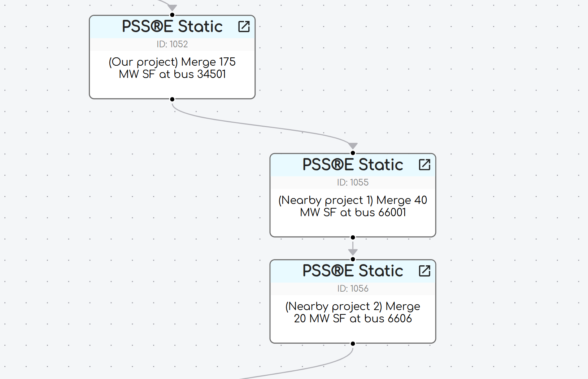This screenshot has height=379, width=588.
Task: Select the top input port of node 1052
Action: (x=172, y=15)
